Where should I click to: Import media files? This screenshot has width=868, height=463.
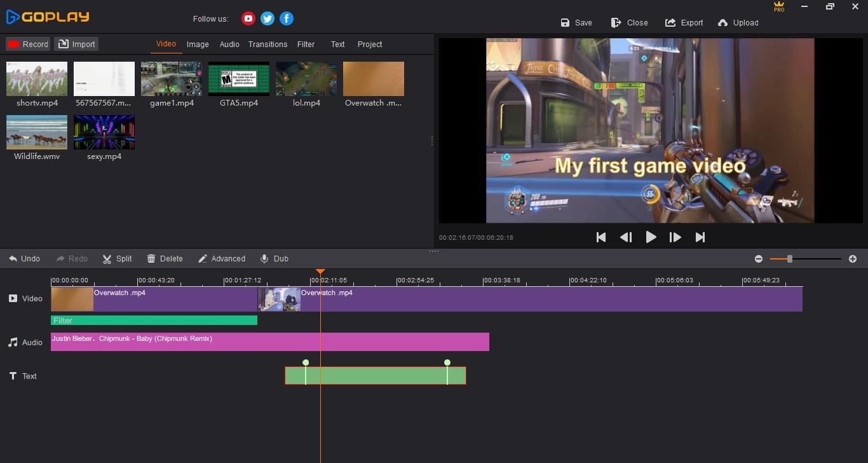[x=76, y=44]
